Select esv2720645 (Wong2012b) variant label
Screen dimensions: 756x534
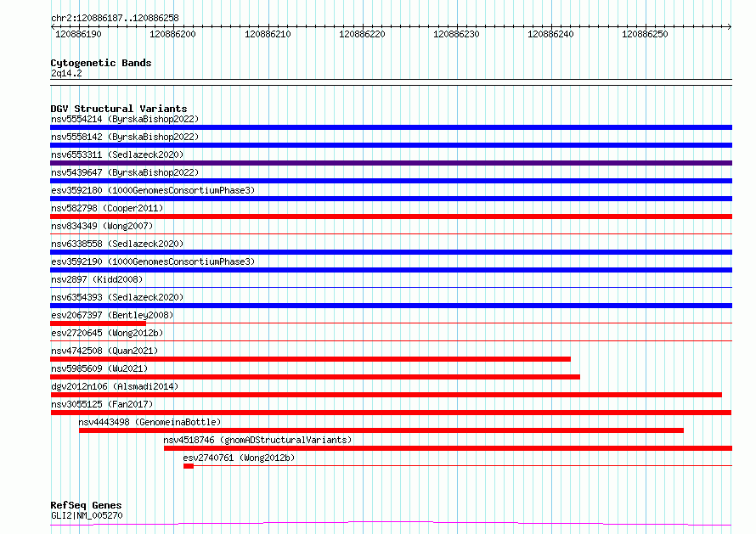pos(107,333)
